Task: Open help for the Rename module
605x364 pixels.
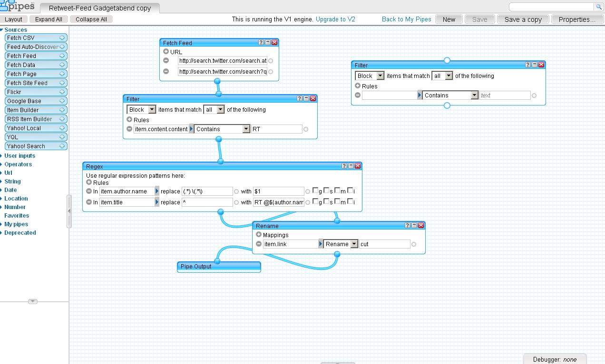Action: pyautogui.click(x=408, y=225)
